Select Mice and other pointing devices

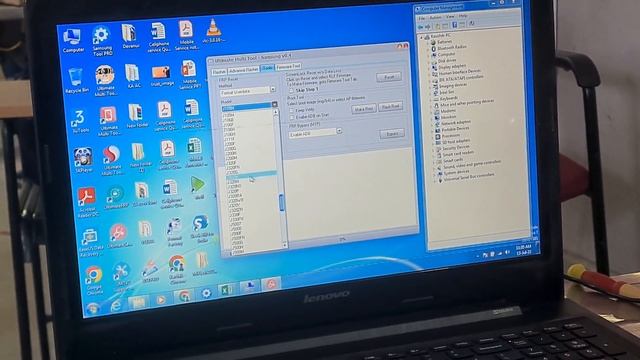(467, 102)
